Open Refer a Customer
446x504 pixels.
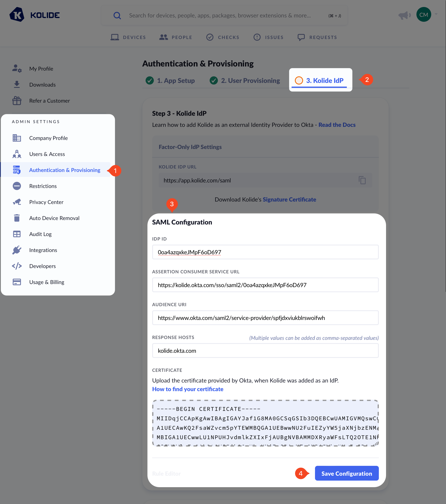[x=49, y=101]
